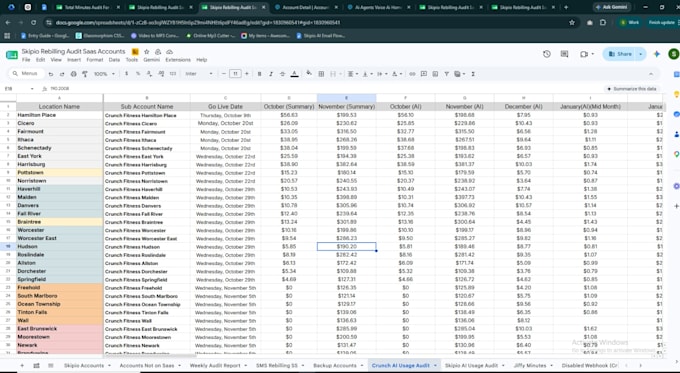Open version history clock icon
This screenshot has height=373, width=680.
pos(546,54)
